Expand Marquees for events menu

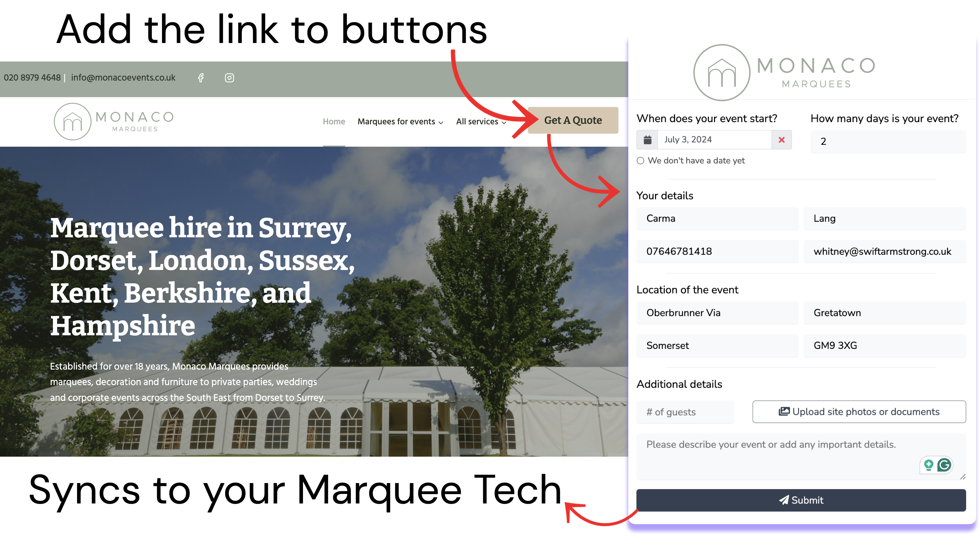[400, 121]
